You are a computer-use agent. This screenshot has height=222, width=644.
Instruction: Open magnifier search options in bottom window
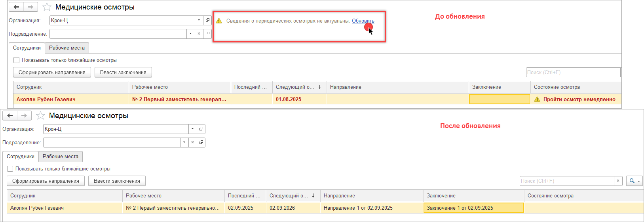pyautogui.click(x=635, y=181)
